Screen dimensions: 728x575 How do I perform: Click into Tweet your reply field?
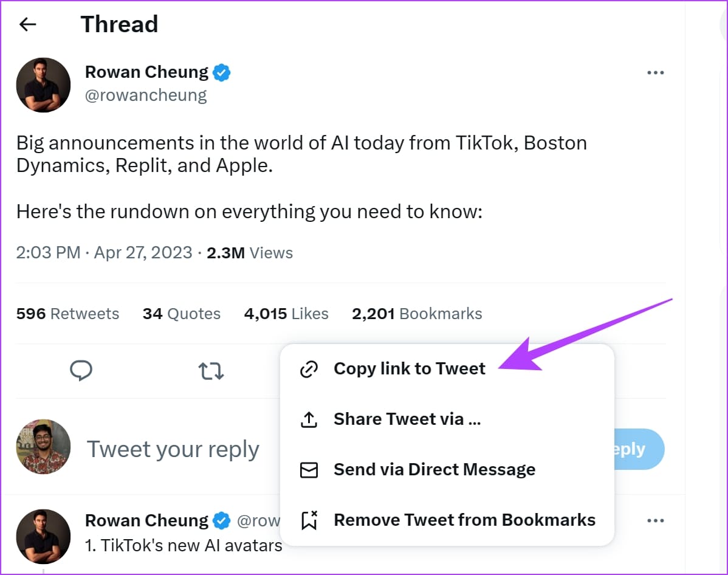click(x=173, y=449)
